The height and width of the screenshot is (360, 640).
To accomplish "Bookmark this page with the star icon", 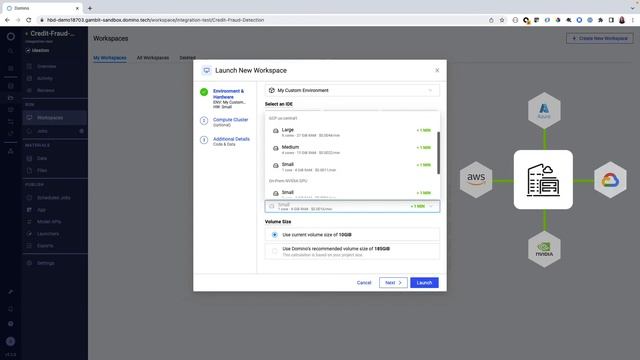I will click(502, 20).
